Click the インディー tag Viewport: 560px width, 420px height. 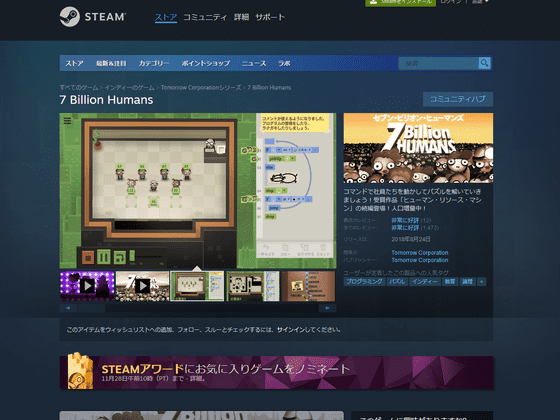click(424, 281)
